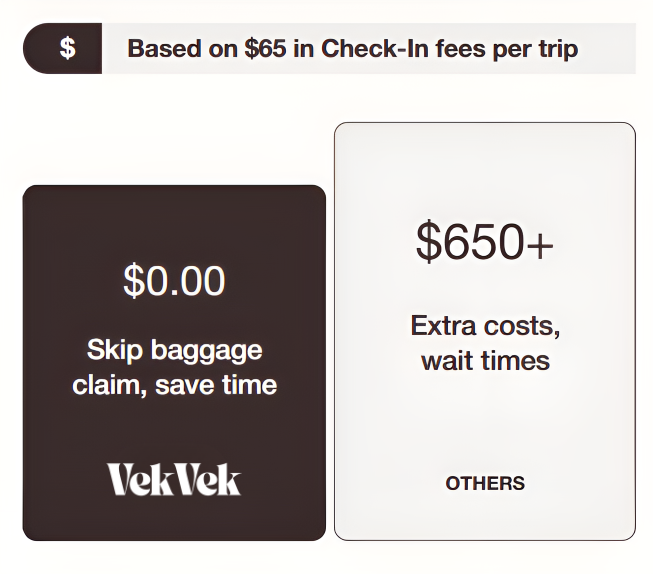Select the OTHERS label
The height and width of the screenshot is (574, 653).
[485, 483]
